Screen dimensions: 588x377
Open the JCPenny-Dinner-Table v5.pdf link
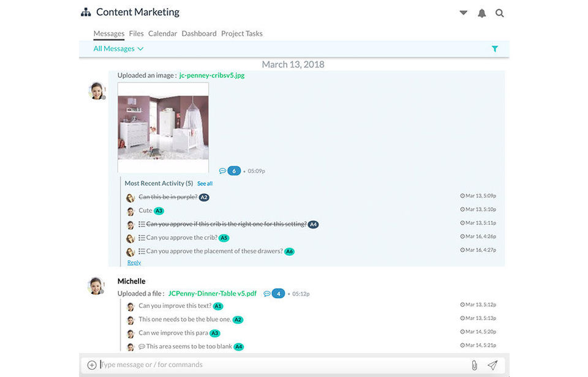[x=213, y=293]
